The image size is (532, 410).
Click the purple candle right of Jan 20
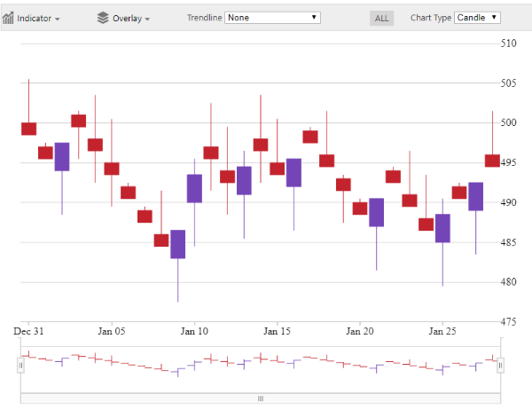[377, 212]
